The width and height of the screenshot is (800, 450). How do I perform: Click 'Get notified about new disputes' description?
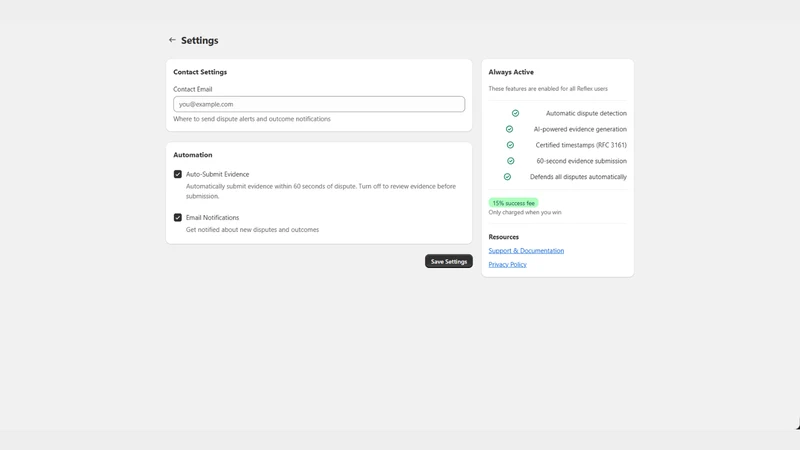(252, 230)
